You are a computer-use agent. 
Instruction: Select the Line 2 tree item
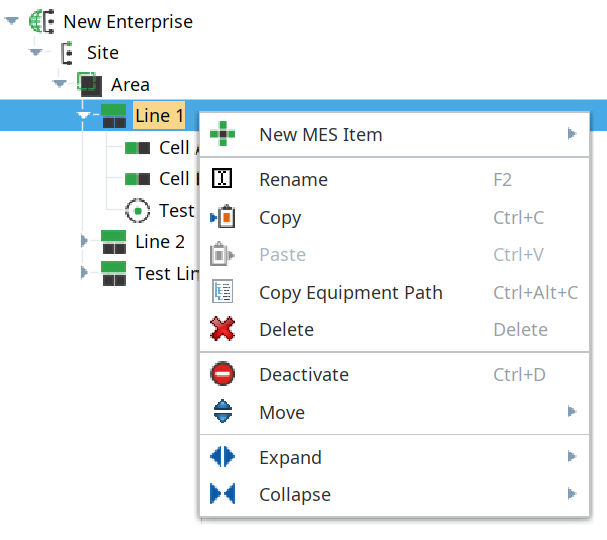(159, 241)
